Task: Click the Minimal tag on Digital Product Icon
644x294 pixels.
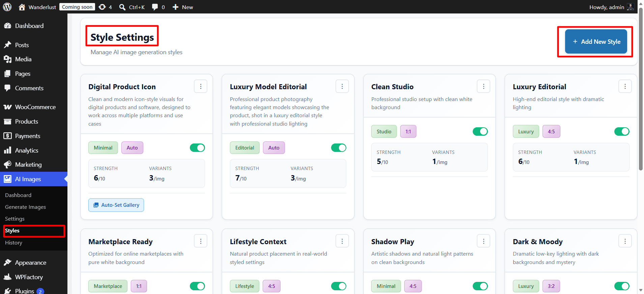Action: coord(103,148)
